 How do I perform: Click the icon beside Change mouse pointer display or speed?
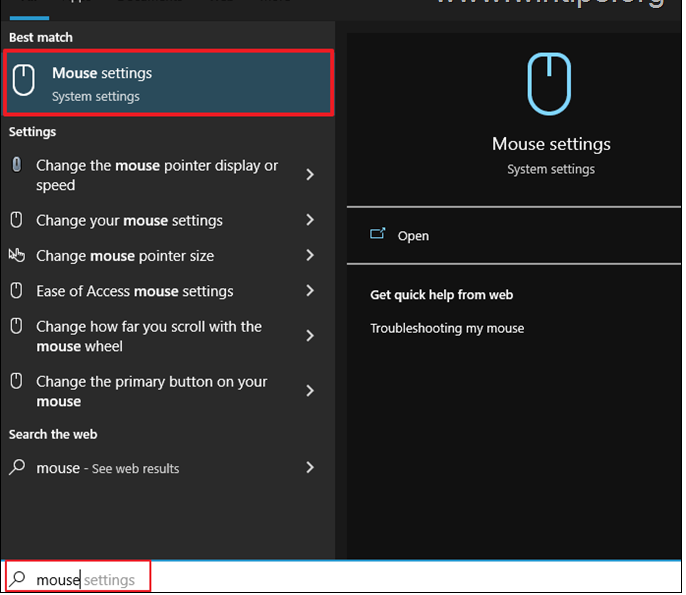pos(17,166)
